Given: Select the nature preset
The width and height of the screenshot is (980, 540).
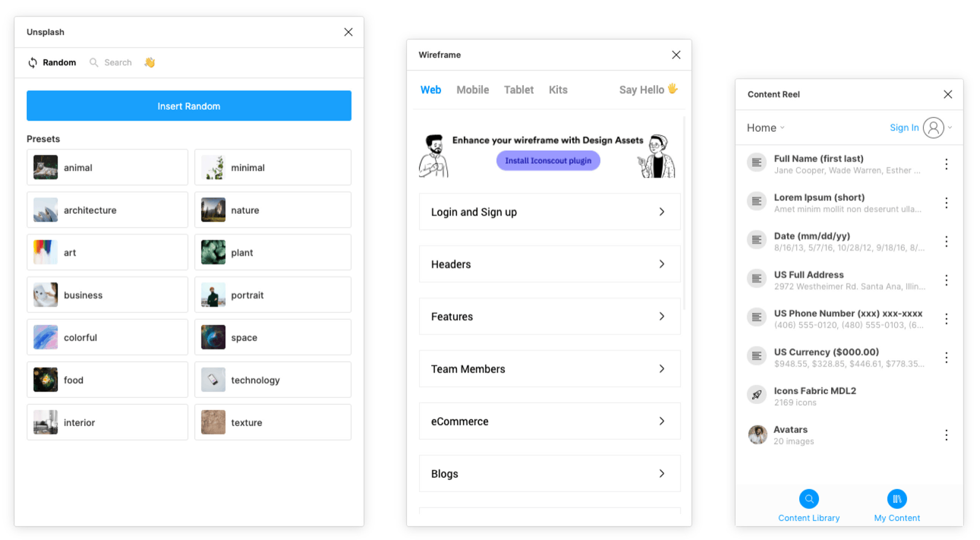Looking at the screenshot, I should coord(273,210).
